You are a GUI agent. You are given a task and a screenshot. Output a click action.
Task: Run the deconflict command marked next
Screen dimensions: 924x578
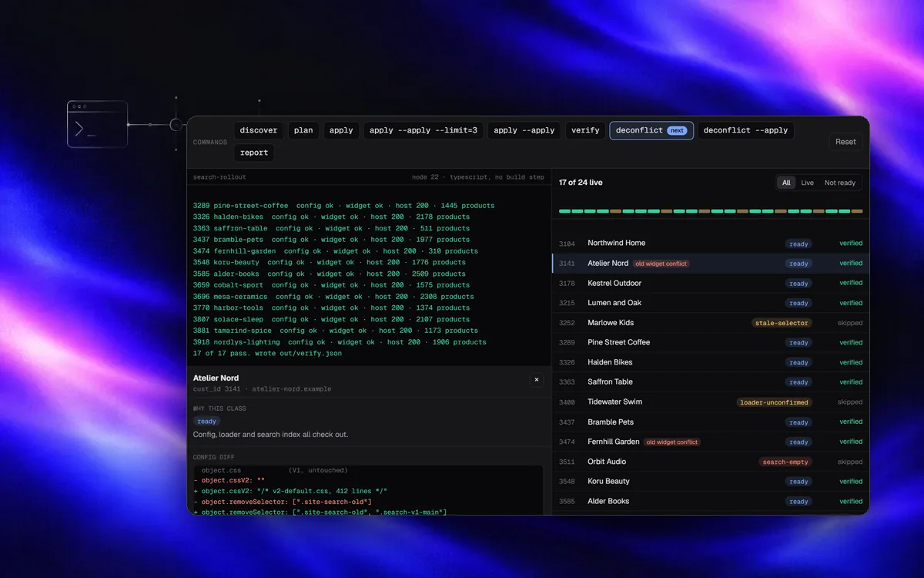[651, 130]
